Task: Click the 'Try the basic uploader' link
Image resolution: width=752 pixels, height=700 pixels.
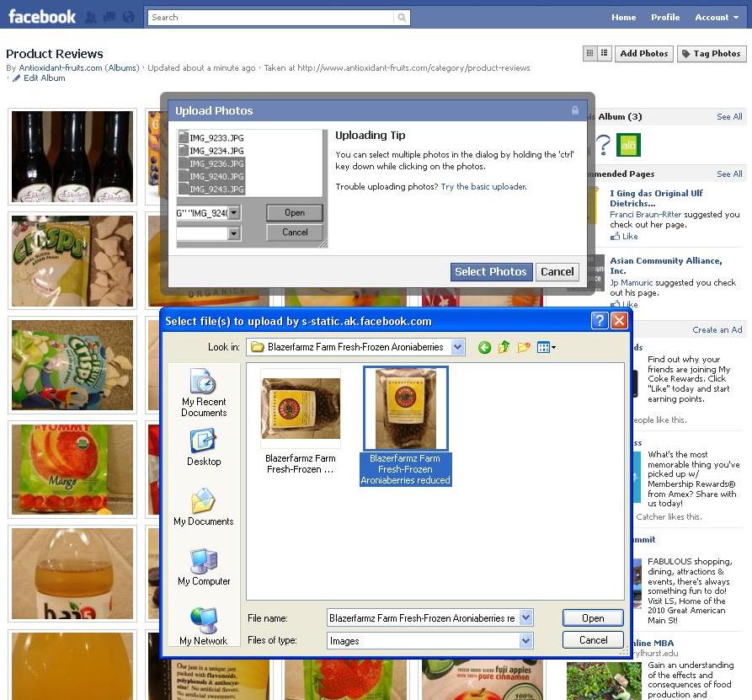Action: (483, 186)
